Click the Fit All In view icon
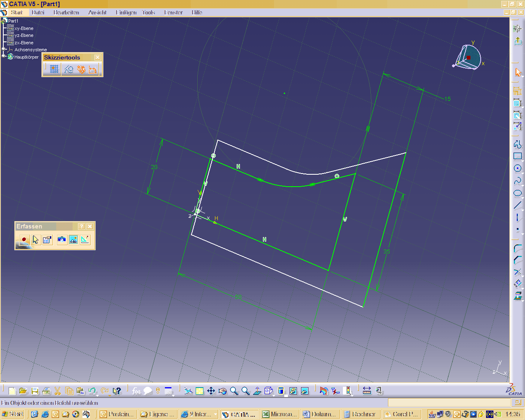This screenshot has height=420, width=525. pyautogui.click(x=199, y=391)
